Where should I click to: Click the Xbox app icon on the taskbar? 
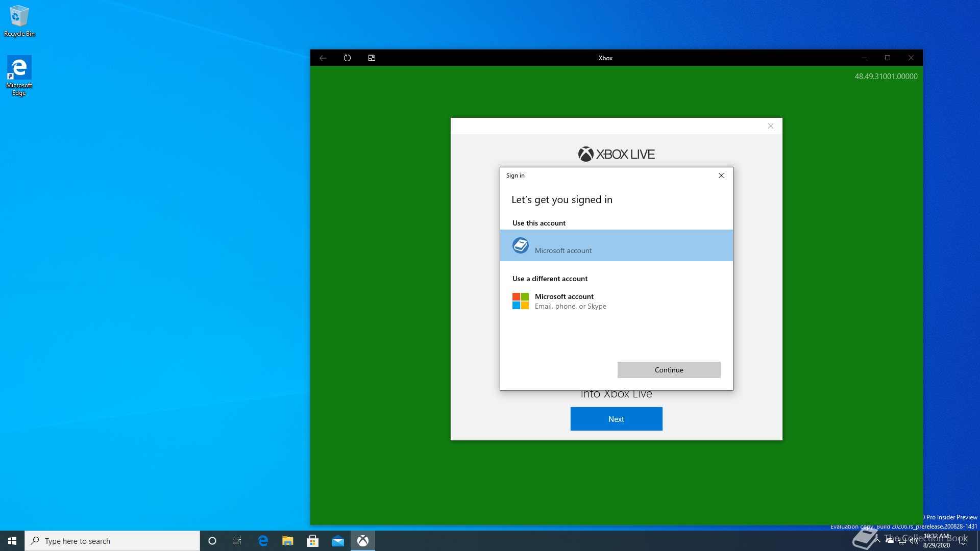(x=363, y=541)
